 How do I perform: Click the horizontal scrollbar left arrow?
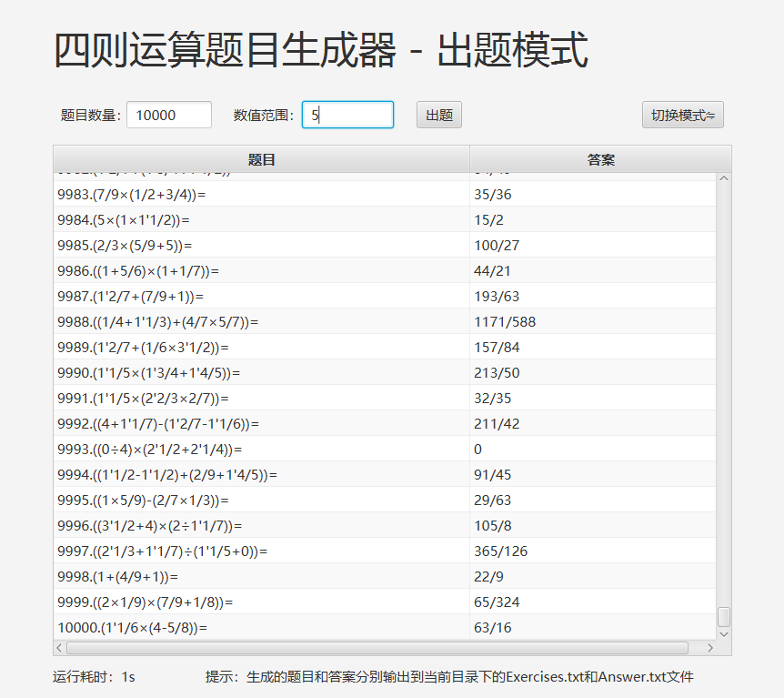[x=60, y=648]
